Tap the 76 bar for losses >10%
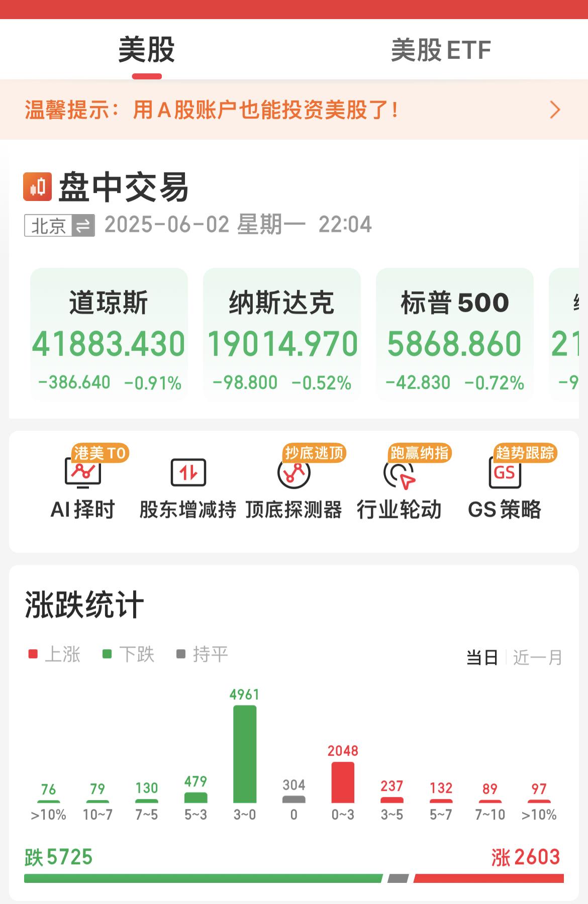588x904 pixels. pyautogui.click(x=49, y=801)
